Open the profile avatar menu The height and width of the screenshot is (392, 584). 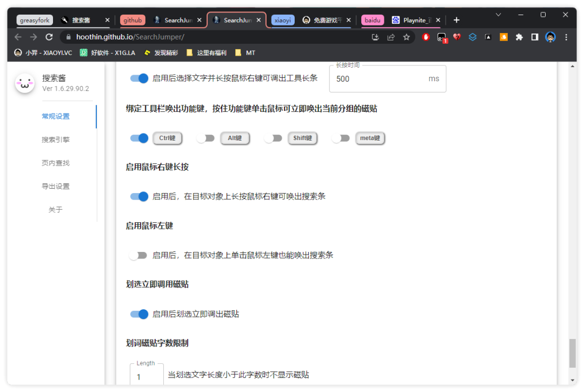coord(550,37)
